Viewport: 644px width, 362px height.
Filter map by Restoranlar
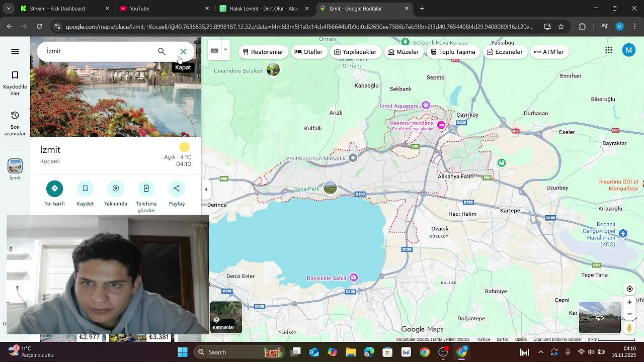click(x=263, y=52)
